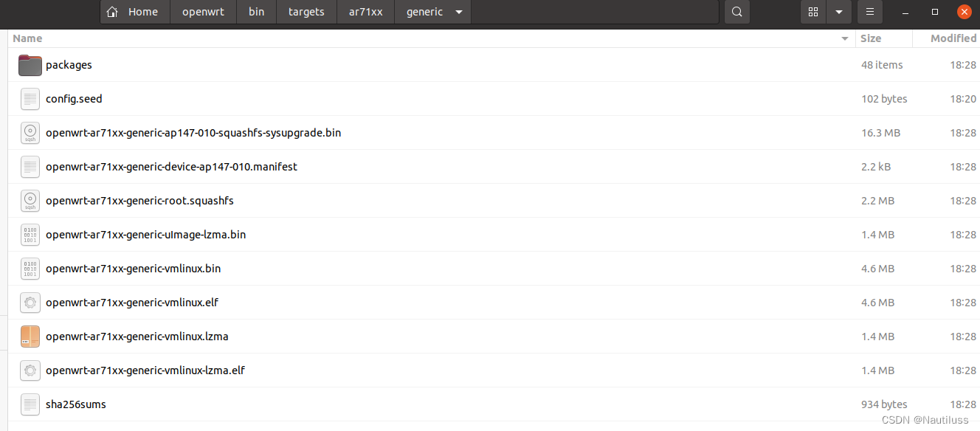Click the generic-vmlinux.lzma archive icon
980x431 pixels.
point(30,337)
